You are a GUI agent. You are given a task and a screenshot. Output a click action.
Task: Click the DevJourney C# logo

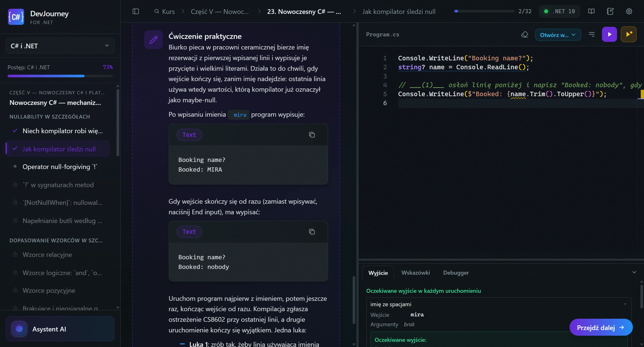tap(16, 17)
